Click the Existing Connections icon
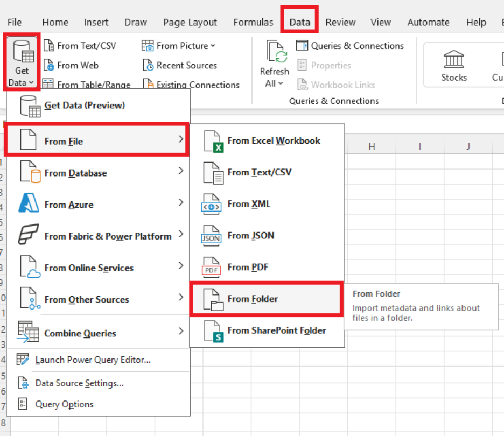 pos(148,84)
